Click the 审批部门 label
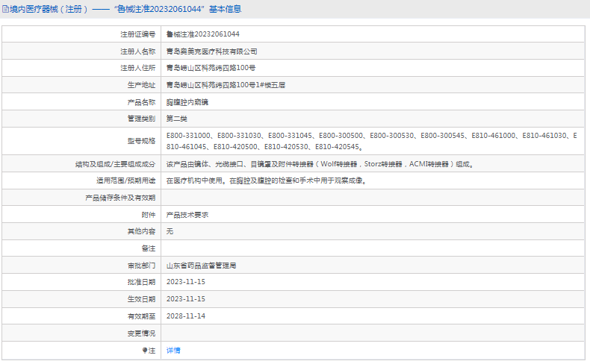 141,266
